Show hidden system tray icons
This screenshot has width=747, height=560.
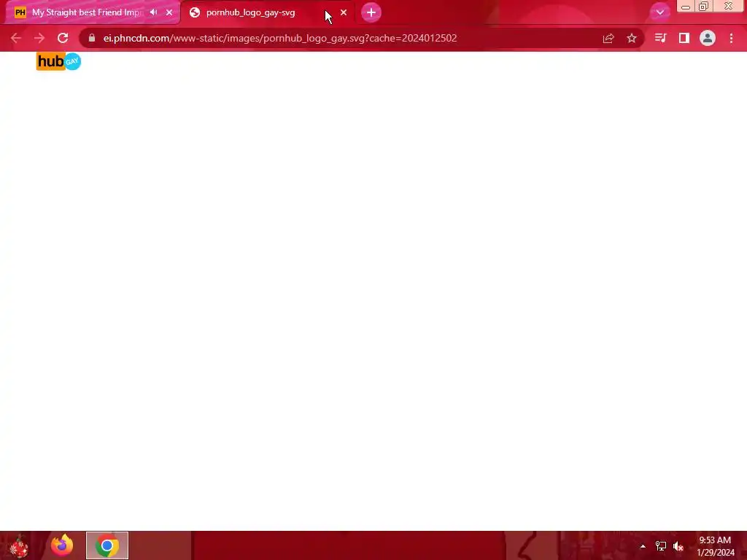pyautogui.click(x=643, y=546)
